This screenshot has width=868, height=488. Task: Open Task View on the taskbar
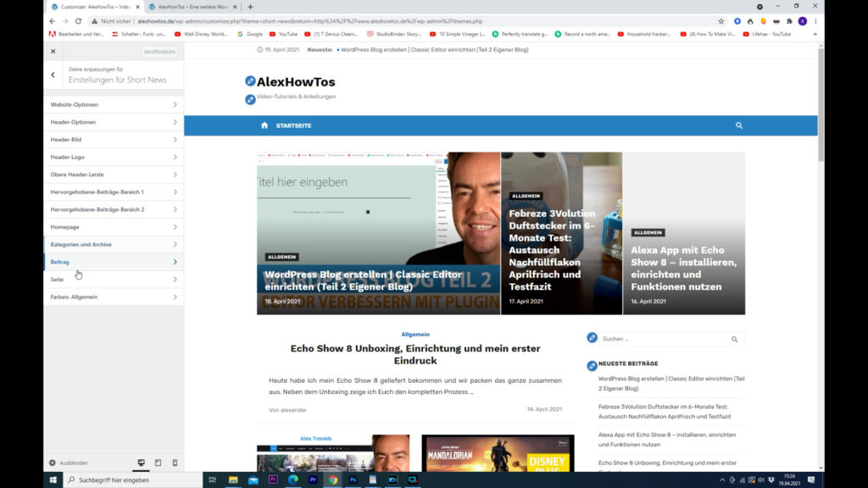(213, 480)
